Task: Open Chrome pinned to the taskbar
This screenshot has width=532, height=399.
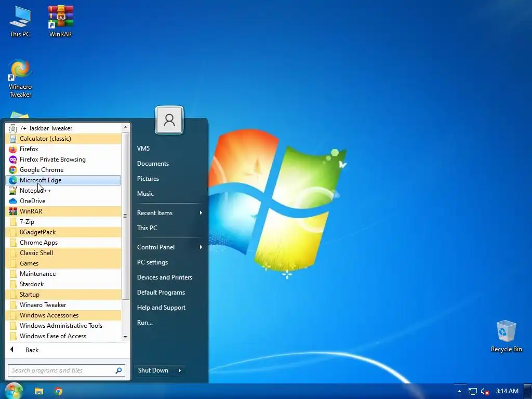Action: point(58,391)
